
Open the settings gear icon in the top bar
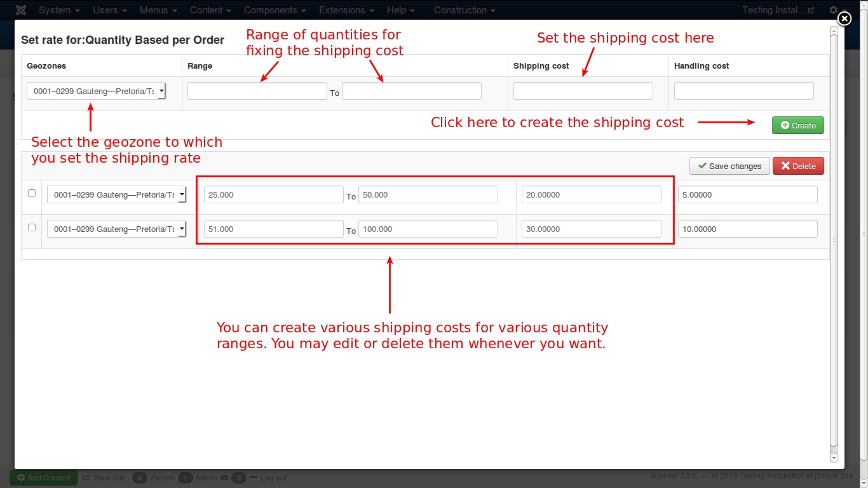(x=833, y=10)
